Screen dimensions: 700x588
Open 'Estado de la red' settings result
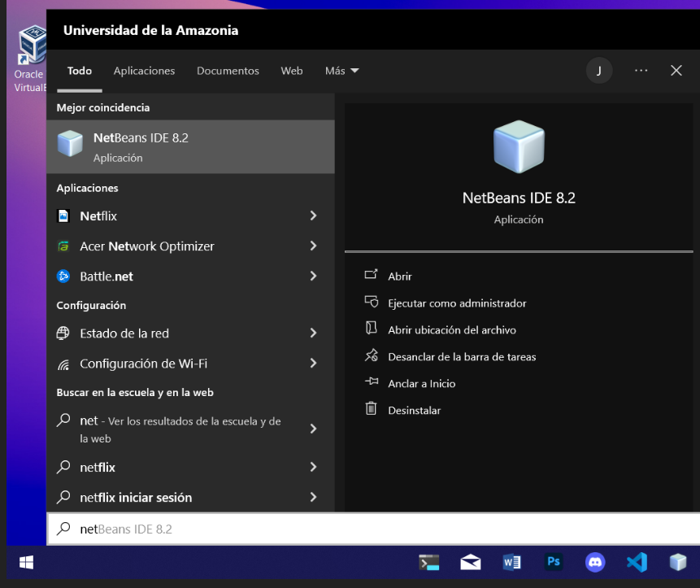[x=190, y=333]
